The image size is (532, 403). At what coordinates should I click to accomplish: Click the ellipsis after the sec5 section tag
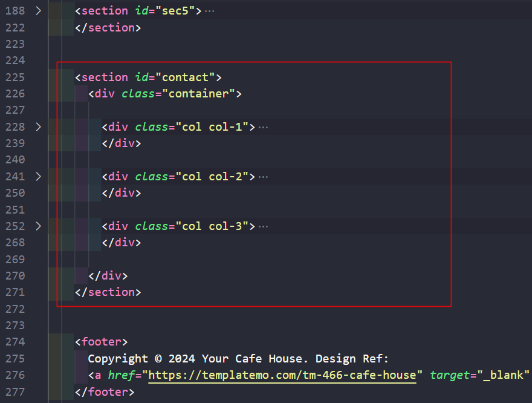209,11
